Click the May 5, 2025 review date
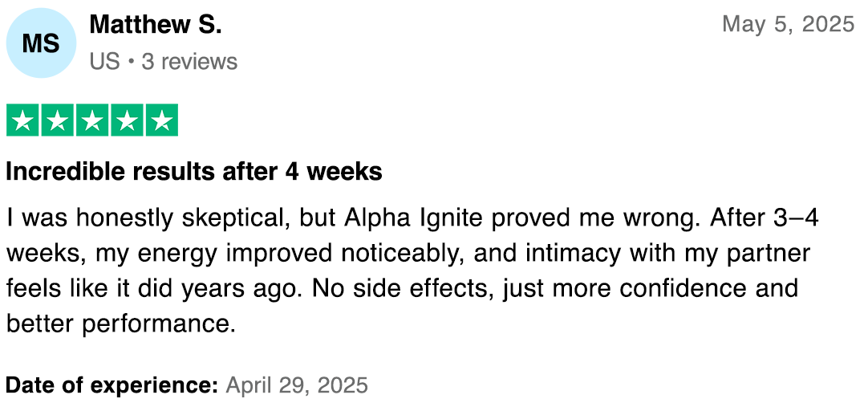The width and height of the screenshot is (868, 407). click(788, 24)
